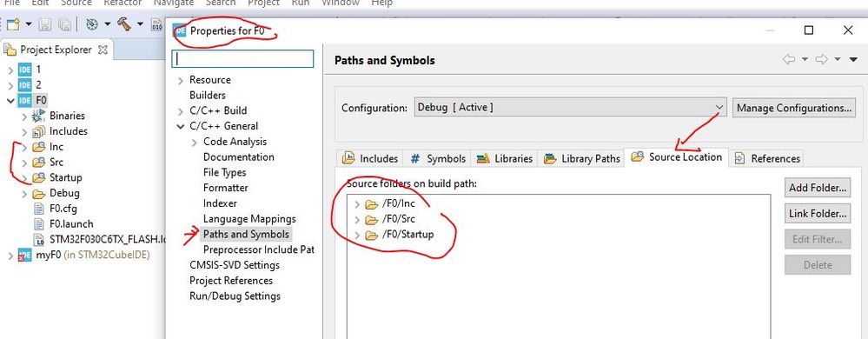Click the Save All toolbar icon
Image resolution: width=868 pixels, height=339 pixels.
(x=64, y=24)
